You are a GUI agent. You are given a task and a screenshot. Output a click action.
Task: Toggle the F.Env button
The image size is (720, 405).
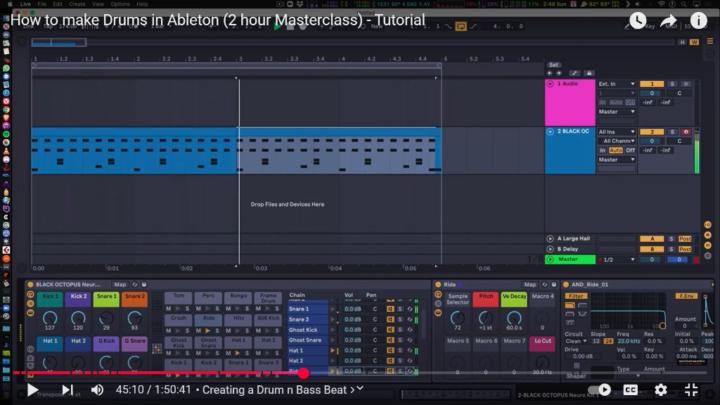686,296
